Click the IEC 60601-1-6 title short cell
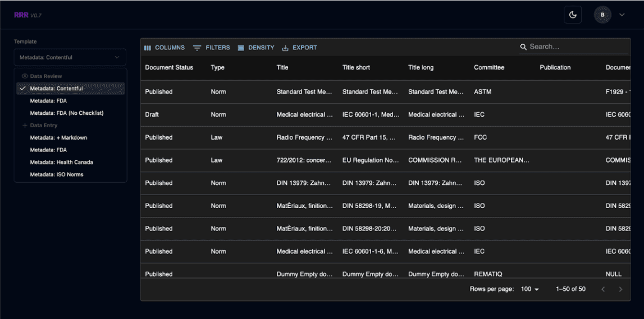 click(371, 251)
